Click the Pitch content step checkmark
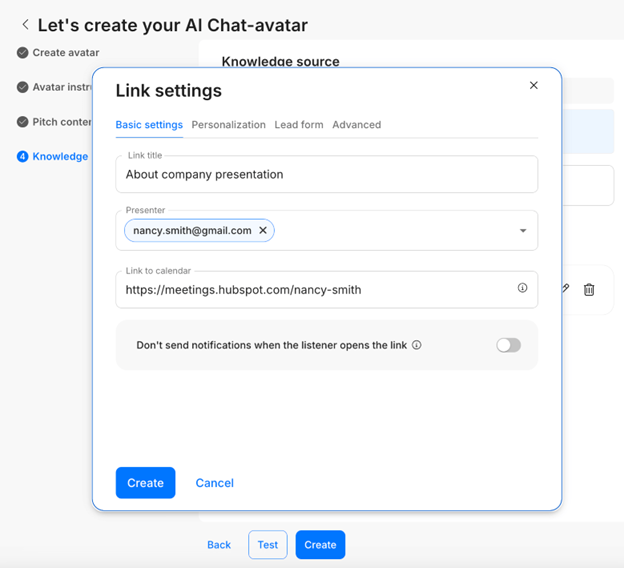Viewport: 624px width, 568px height. (x=22, y=122)
